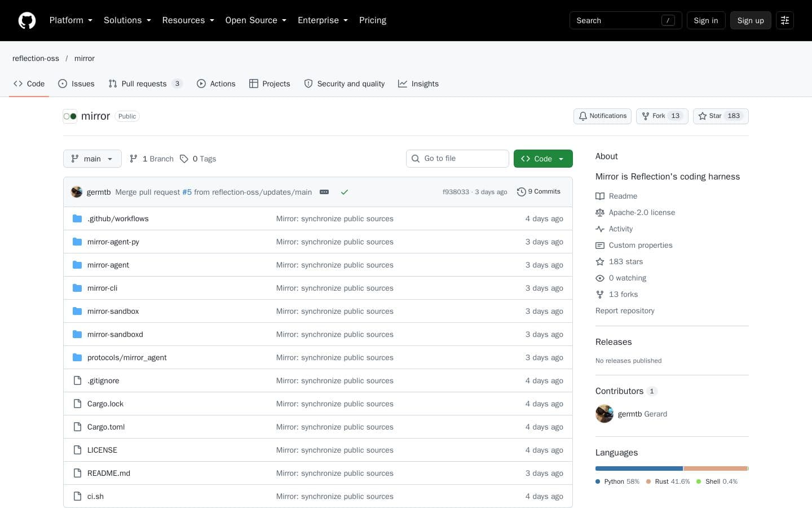812x508 pixels.
Task: Open the Projects tab
Action: tap(270, 84)
